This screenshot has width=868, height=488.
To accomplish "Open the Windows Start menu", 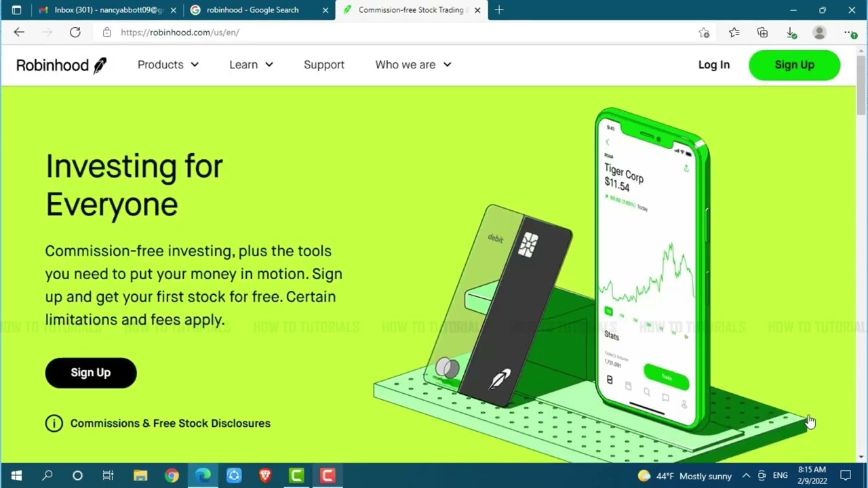I will [x=16, y=476].
